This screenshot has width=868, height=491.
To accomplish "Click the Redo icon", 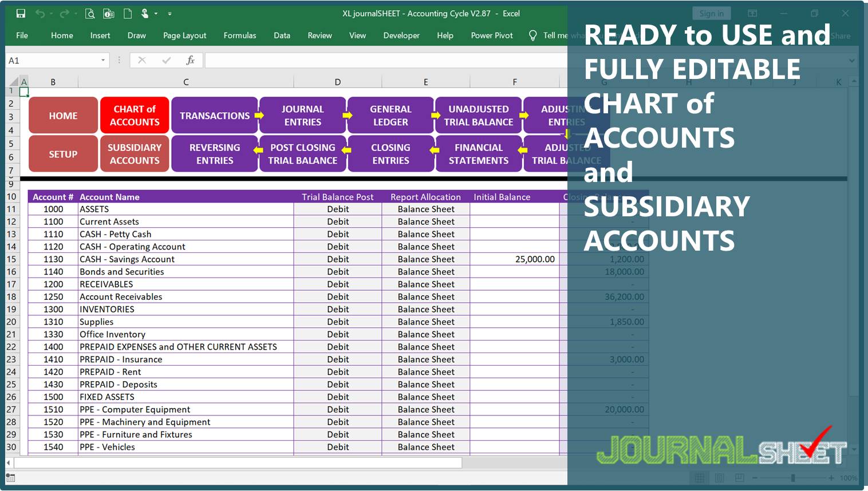I will coord(65,13).
